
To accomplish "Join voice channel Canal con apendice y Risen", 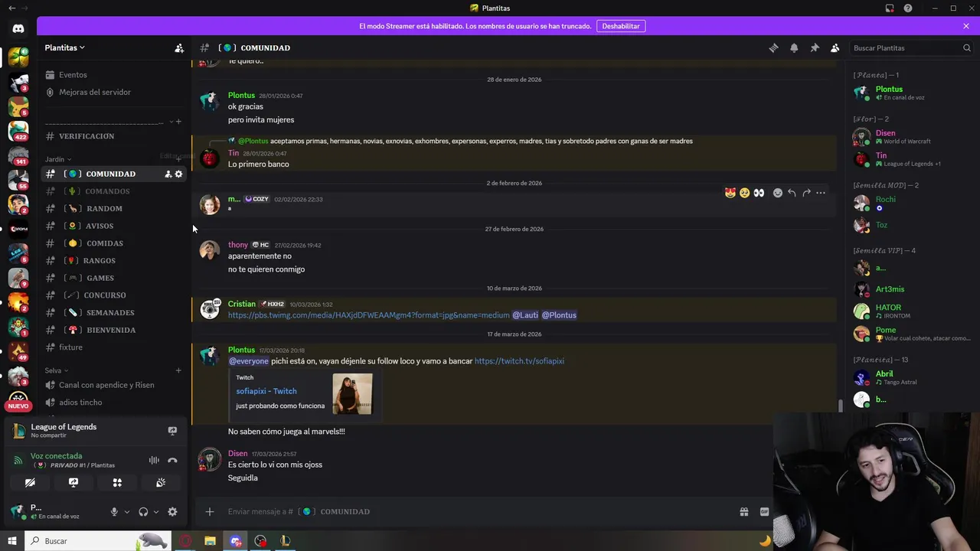I will [106, 385].
